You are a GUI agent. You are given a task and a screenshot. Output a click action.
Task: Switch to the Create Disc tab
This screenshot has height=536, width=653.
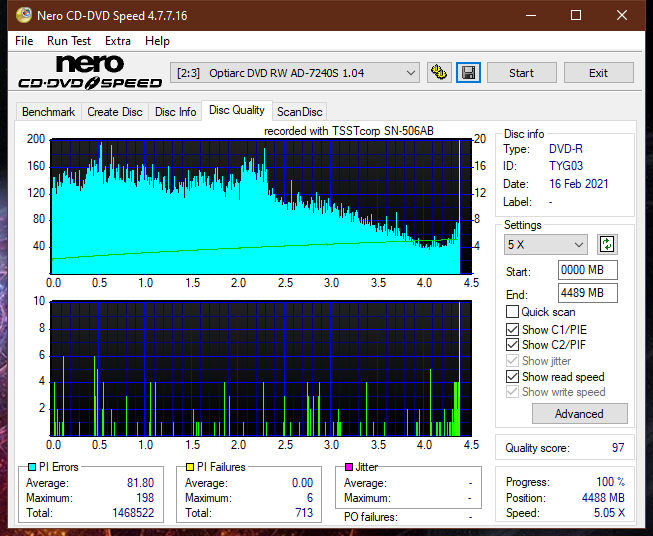coord(115,112)
